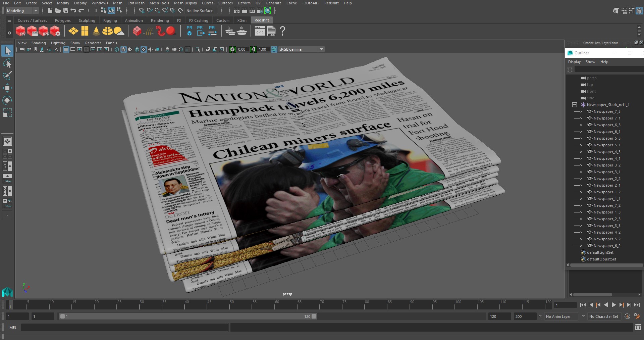Open the Redshift menu in the menu bar

pos(331,3)
